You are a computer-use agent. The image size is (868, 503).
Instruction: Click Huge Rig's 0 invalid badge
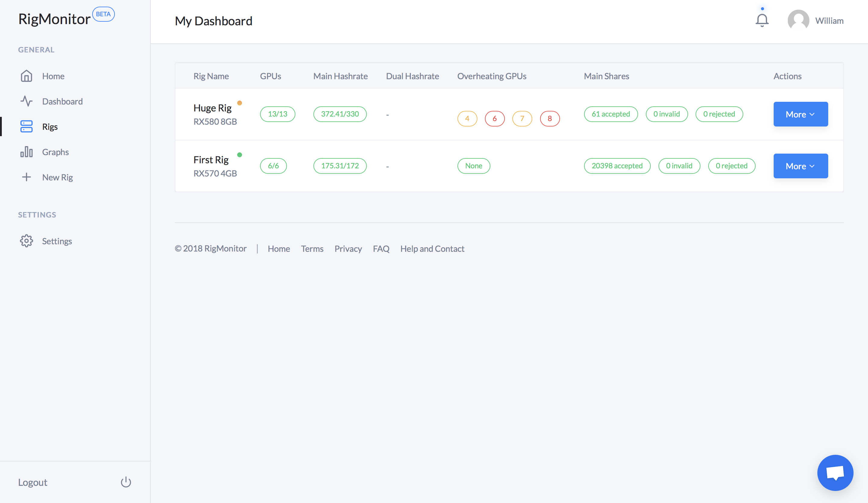point(666,114)
